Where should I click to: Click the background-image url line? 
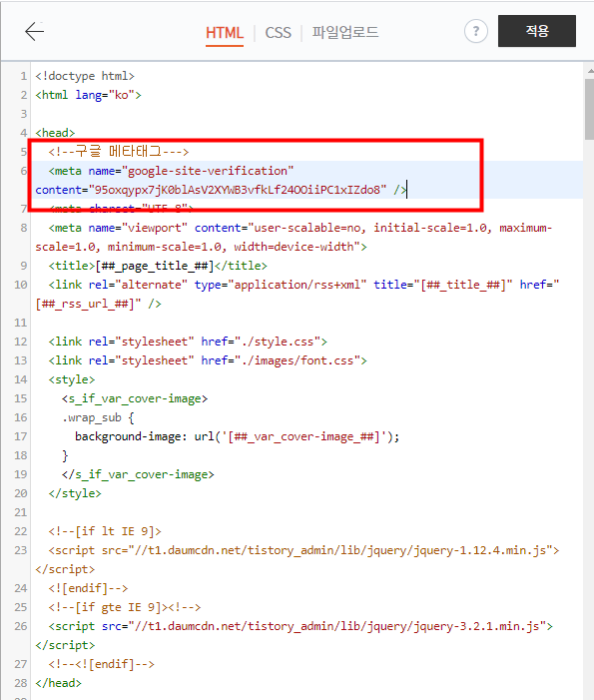(237, 436)
